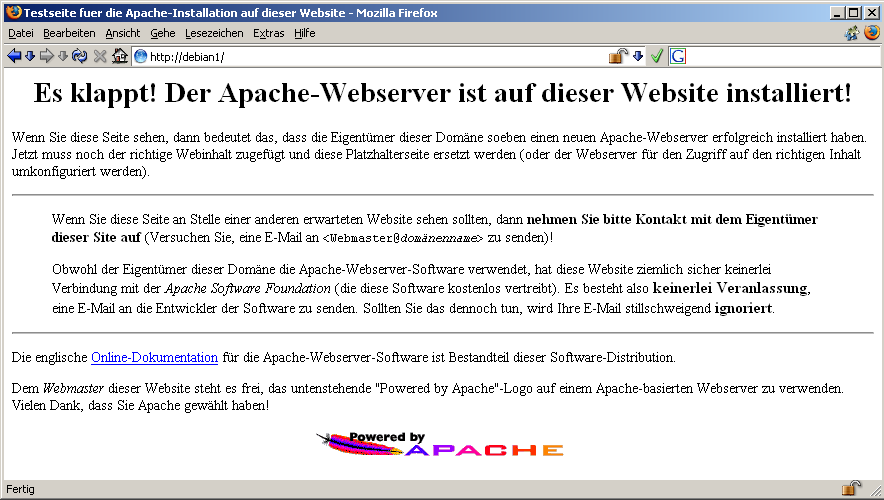Click the italic 'Apache Software Foundation' text
884x500 pixels.
(x=247, y=289)
